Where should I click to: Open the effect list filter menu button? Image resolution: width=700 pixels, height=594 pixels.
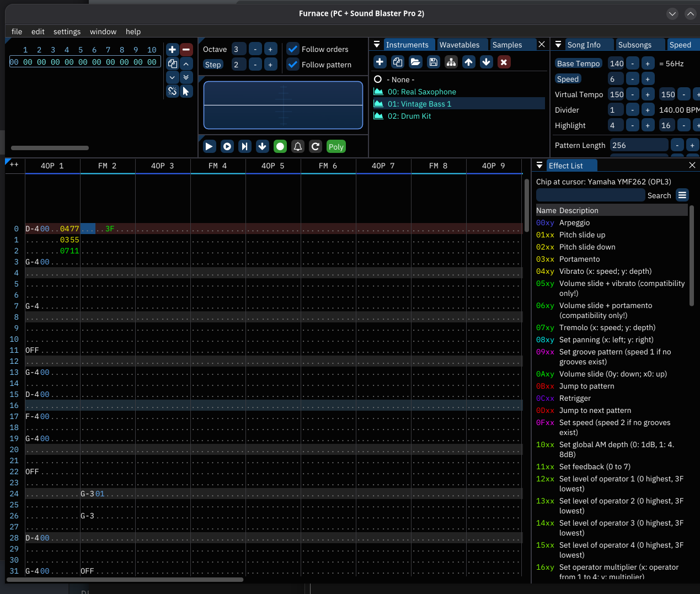(x=682, y=195)
